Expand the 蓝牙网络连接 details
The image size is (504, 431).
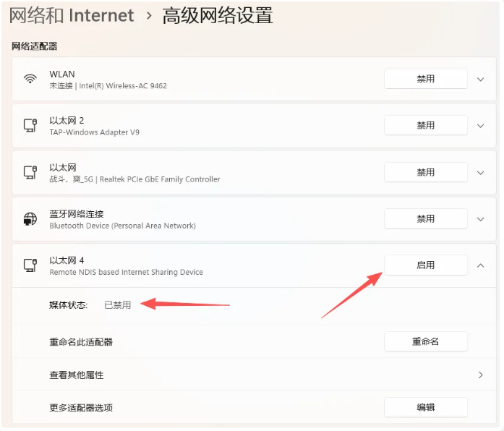point(481,219)
